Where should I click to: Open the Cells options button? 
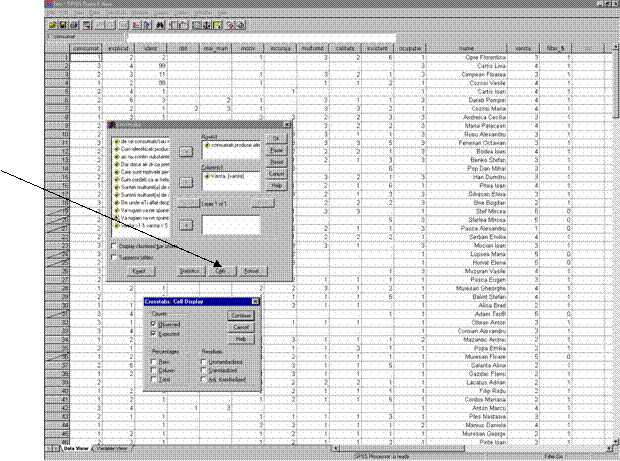(221, 271)
